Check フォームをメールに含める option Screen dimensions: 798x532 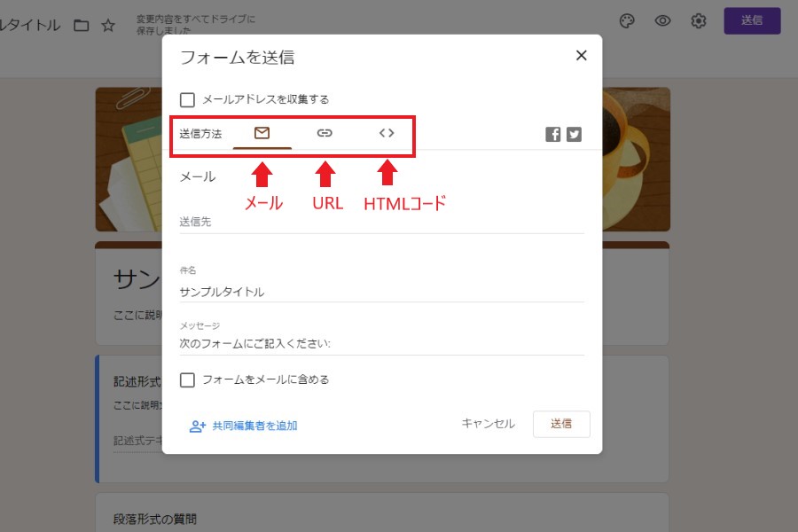188,379
